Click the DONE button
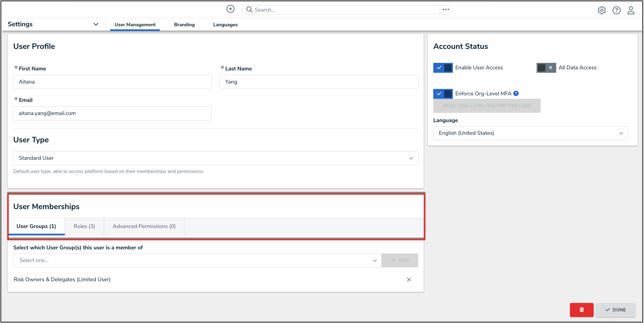The image size is (644, 323). (x=615, y=310)
